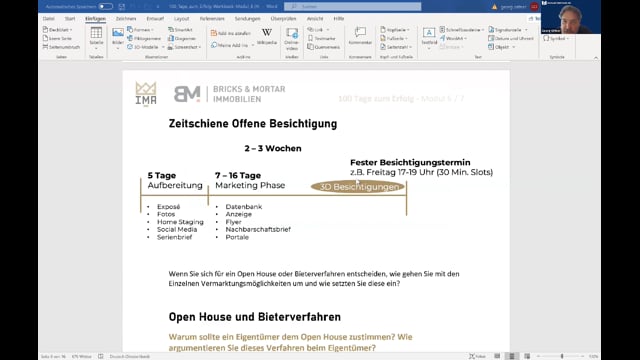The height and width of the screenshot is (360, 640).
Task: Open the Hilfe tab
Action: pyautogui.click(x=338, y=19)
